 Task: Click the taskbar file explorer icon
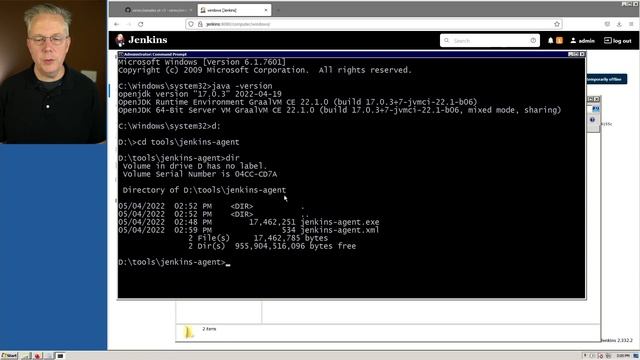26,356
